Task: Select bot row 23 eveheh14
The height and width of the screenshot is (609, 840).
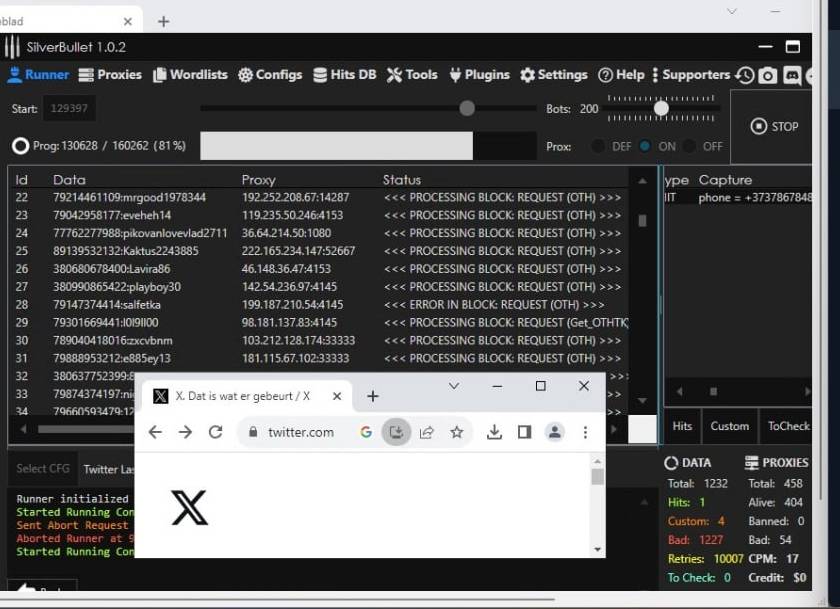Action: point(319,215)
